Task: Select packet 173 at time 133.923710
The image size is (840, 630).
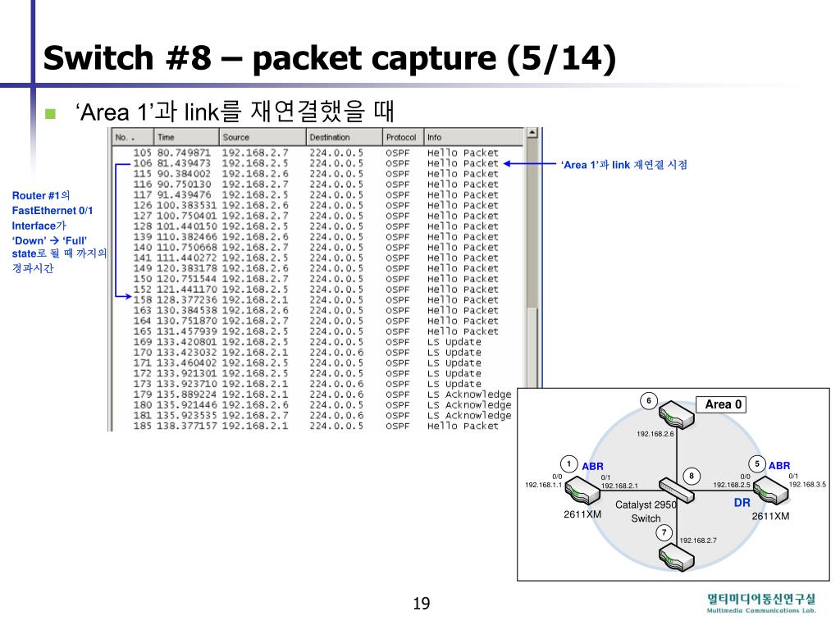Action: click(317, 384)
